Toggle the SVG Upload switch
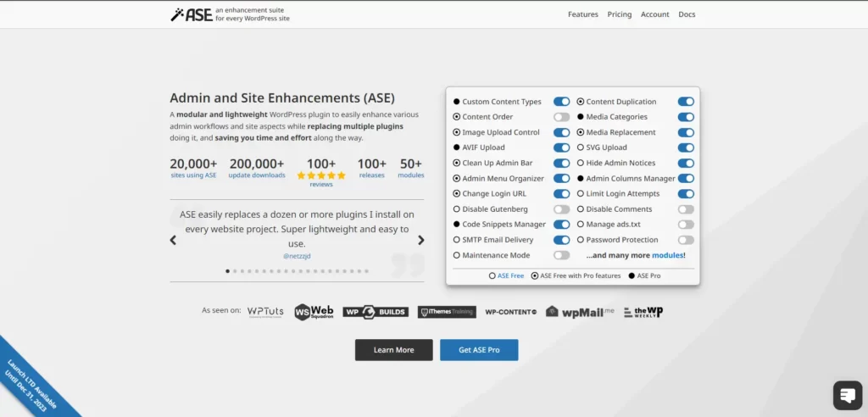Viewport: 868px width, 417px height. (686, 147)
